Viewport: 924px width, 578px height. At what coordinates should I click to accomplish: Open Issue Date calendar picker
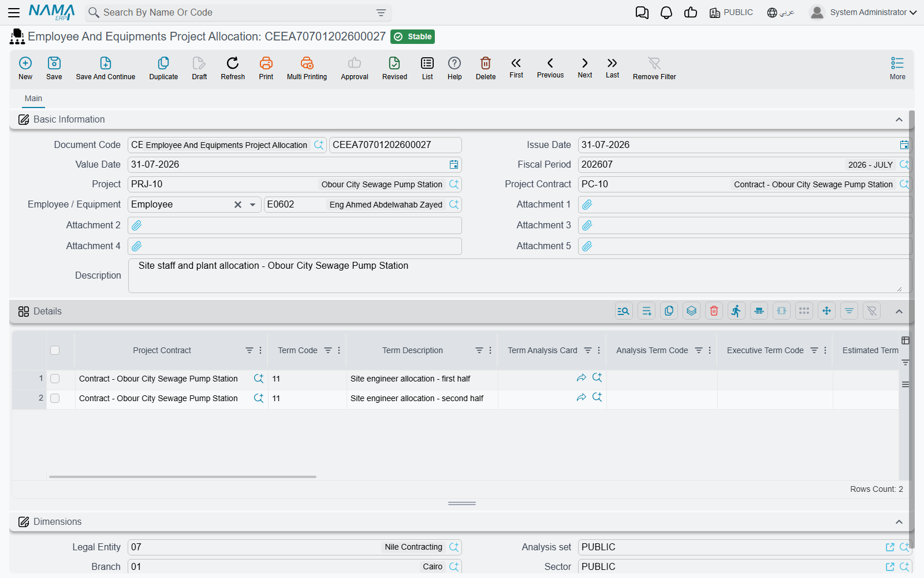904,144
